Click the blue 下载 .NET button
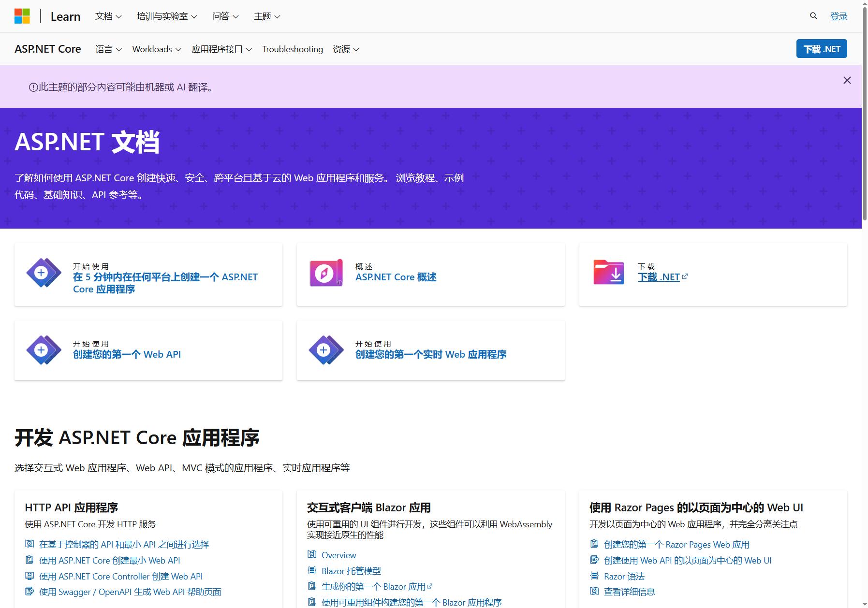 (822, 49)
